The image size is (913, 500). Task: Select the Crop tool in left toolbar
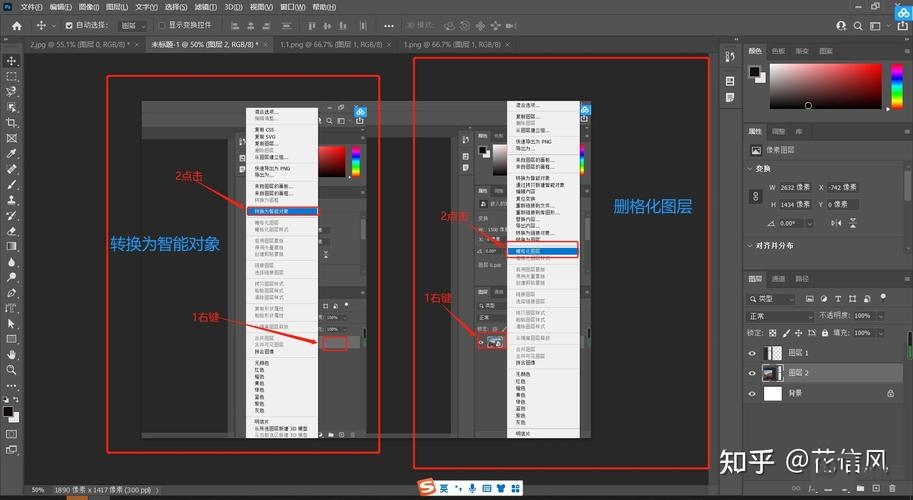click(11, 122)
